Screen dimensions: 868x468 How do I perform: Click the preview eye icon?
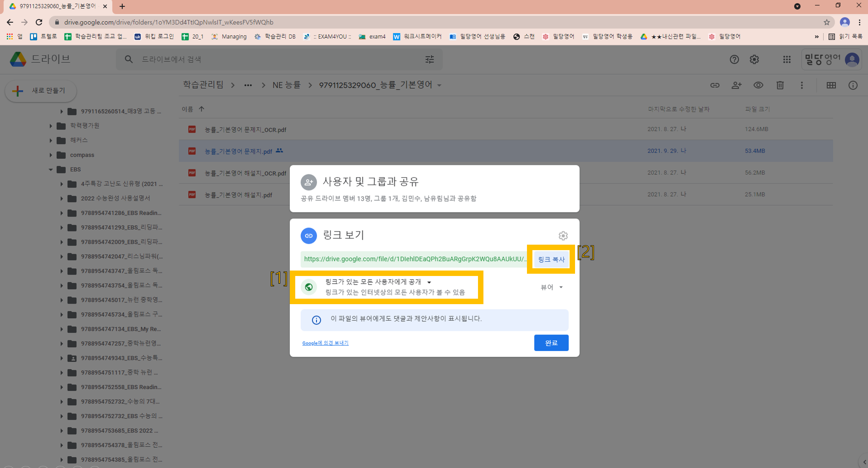(x=758, y=85)
